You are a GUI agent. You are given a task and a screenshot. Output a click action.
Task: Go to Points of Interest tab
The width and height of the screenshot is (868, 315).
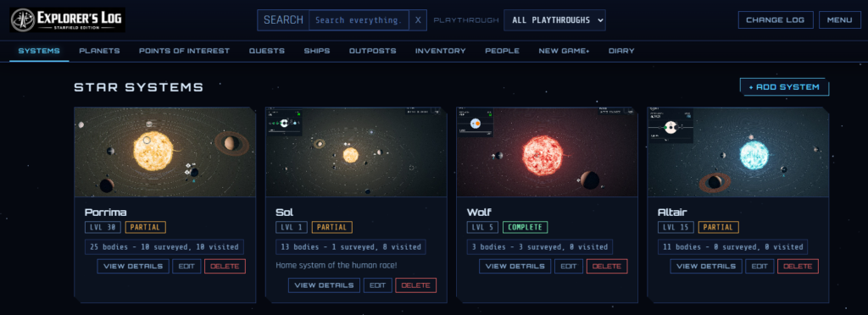(184, 51)
